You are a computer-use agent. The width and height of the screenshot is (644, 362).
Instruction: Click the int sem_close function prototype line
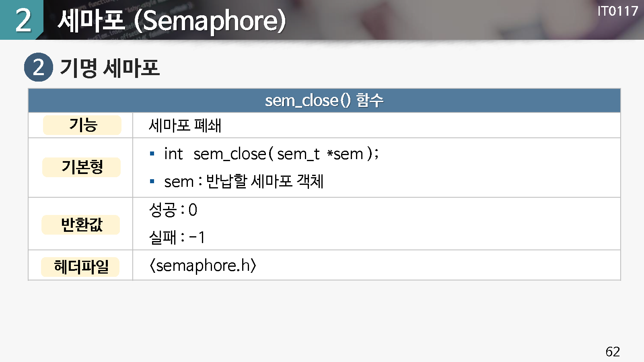click(x=271, y=154)
